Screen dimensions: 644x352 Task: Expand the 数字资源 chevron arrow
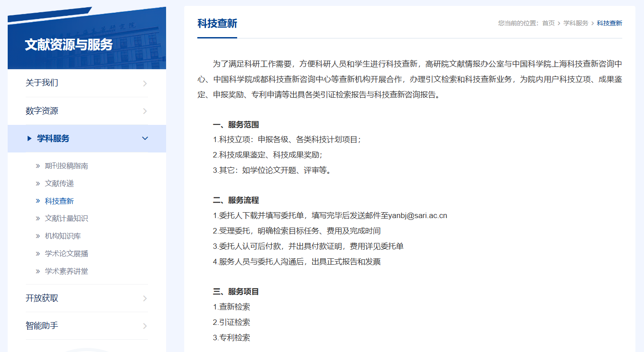145,111
